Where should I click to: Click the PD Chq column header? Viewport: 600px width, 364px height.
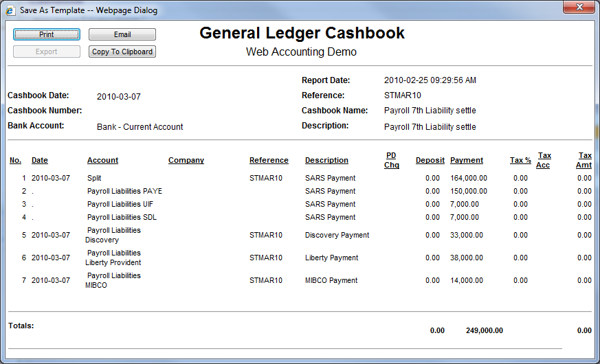(391, 160)
